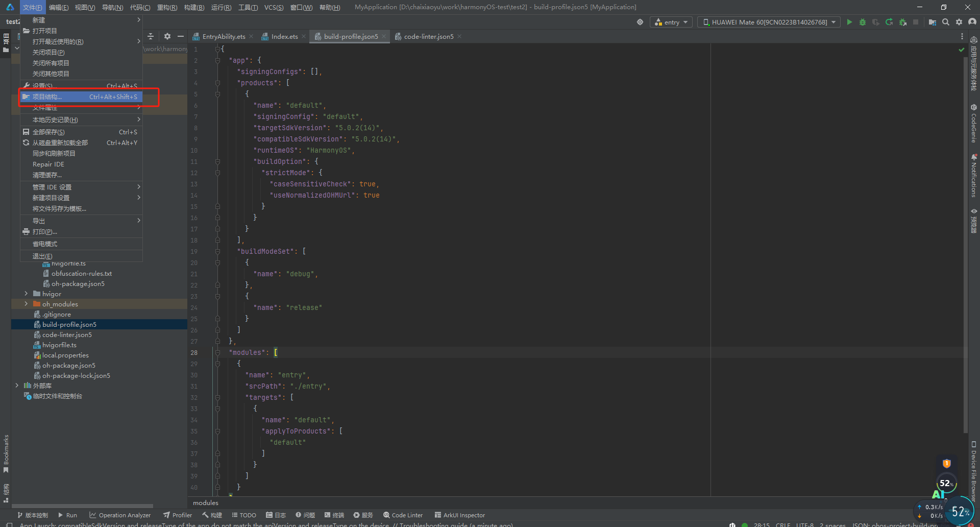The image size is (980, 527).
Task: Select 退出 exit menu entry
Action: [x=81, y=256]
